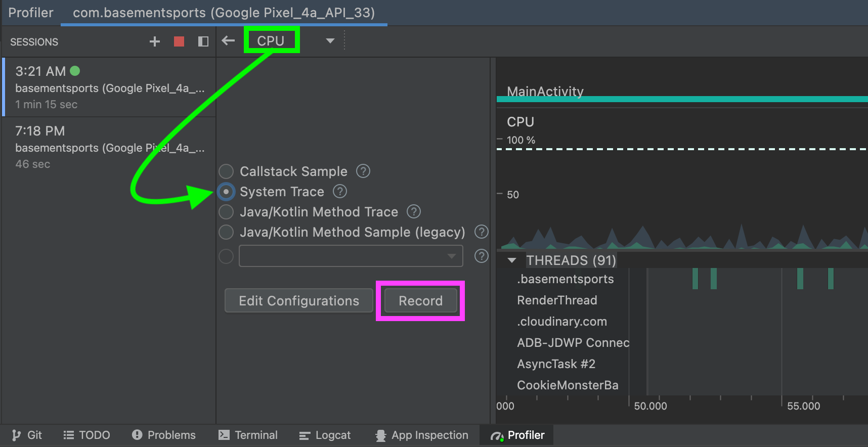The width and height of the screenshot is (868, 447).
Task: Go back using the left arrow
Action: pyautogui.click(x=228, y=40)
